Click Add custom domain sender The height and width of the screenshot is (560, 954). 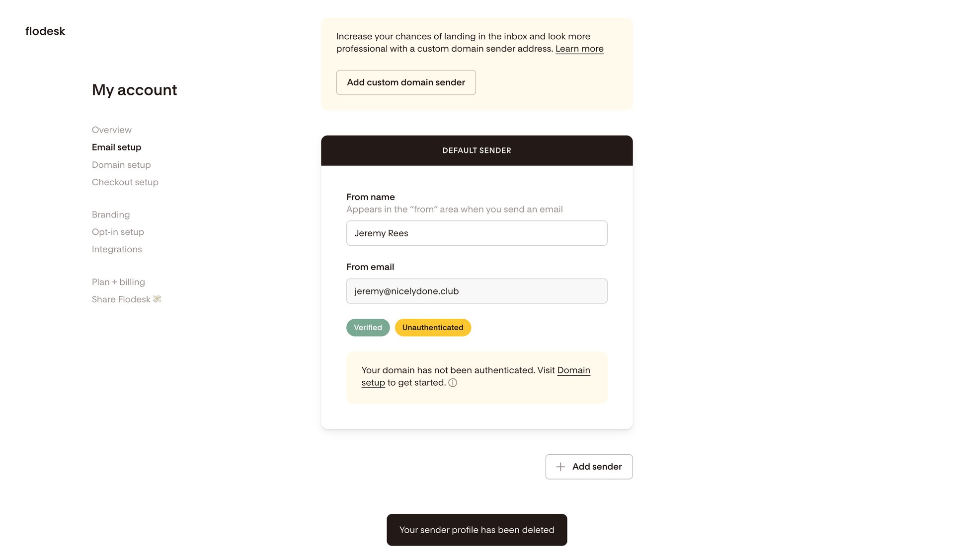pos(406,82)
